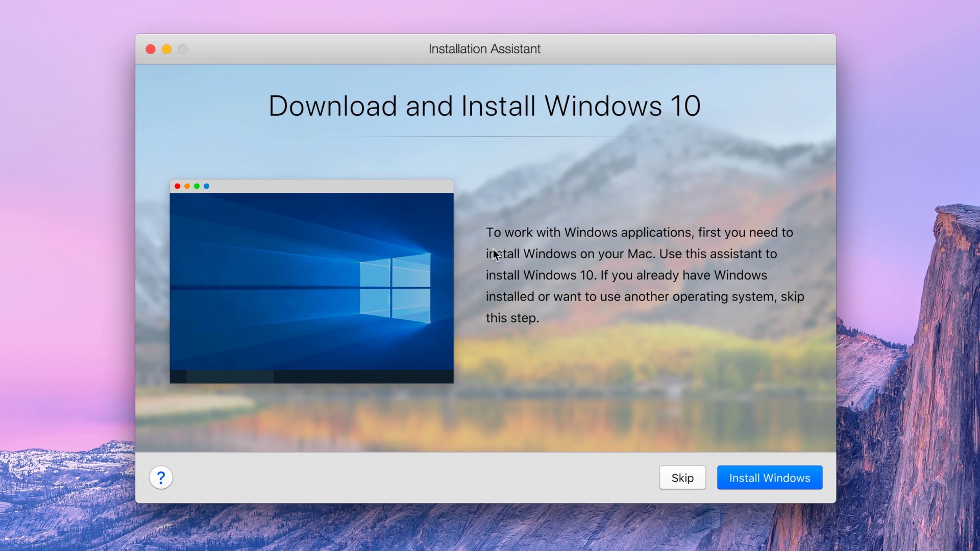
Task: Skip the Windows installation step
Action: (682, 478)
